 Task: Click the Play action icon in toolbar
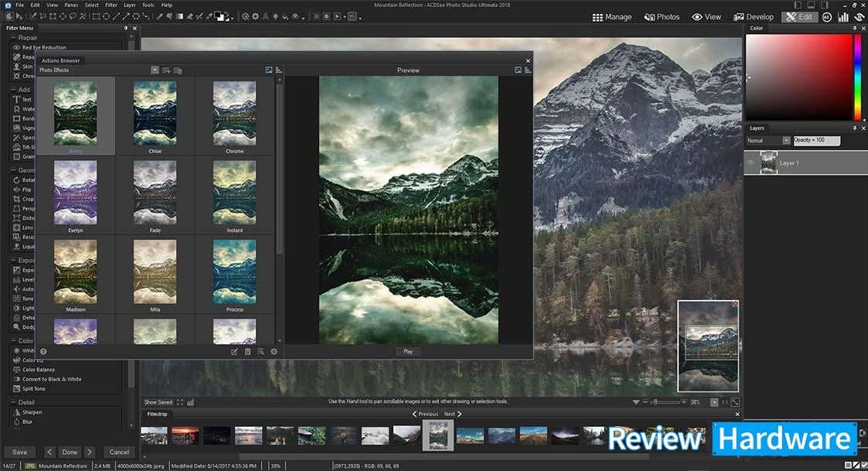[336, 16]
